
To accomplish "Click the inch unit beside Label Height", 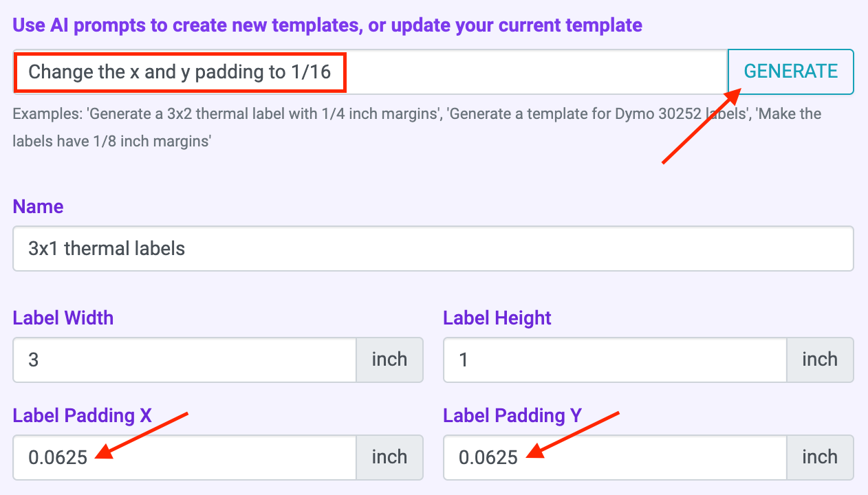I will pyautogui.click(x=820, y=360).
